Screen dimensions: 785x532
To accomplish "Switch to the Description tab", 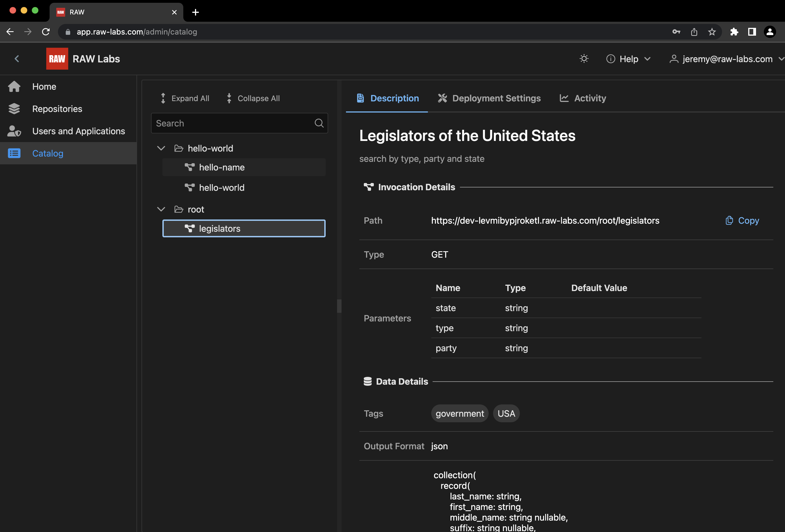I will pyautogui.click(x=387, y=98).
